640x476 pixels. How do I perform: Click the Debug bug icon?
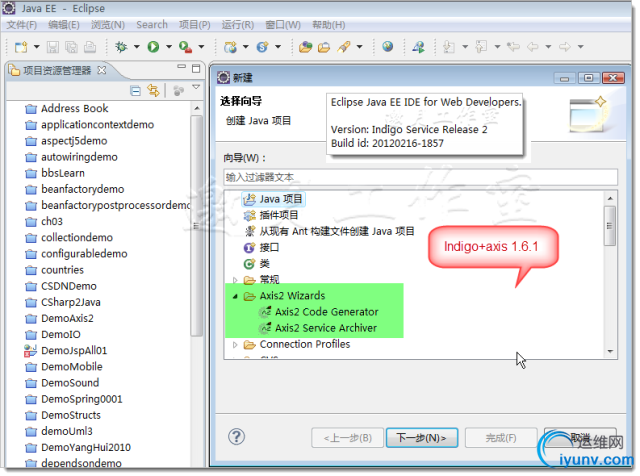(121, 47)
